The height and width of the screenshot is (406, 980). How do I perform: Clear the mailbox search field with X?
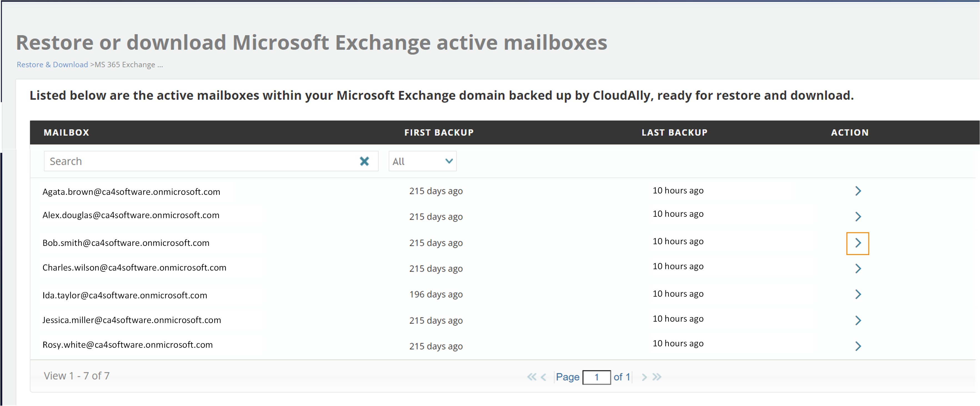(364, 162)
